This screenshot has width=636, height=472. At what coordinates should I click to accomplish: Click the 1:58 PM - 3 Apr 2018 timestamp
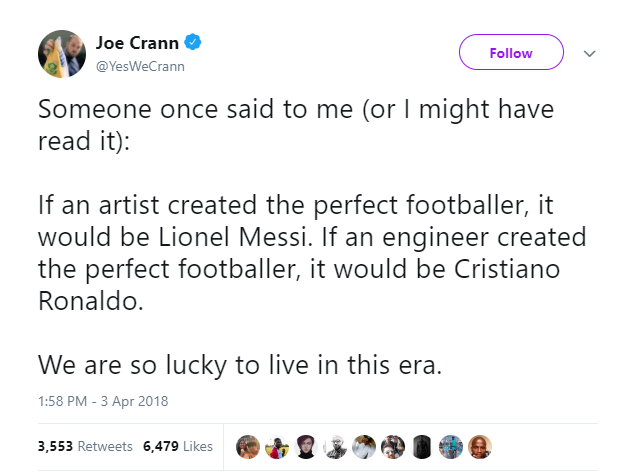[102, 402]
